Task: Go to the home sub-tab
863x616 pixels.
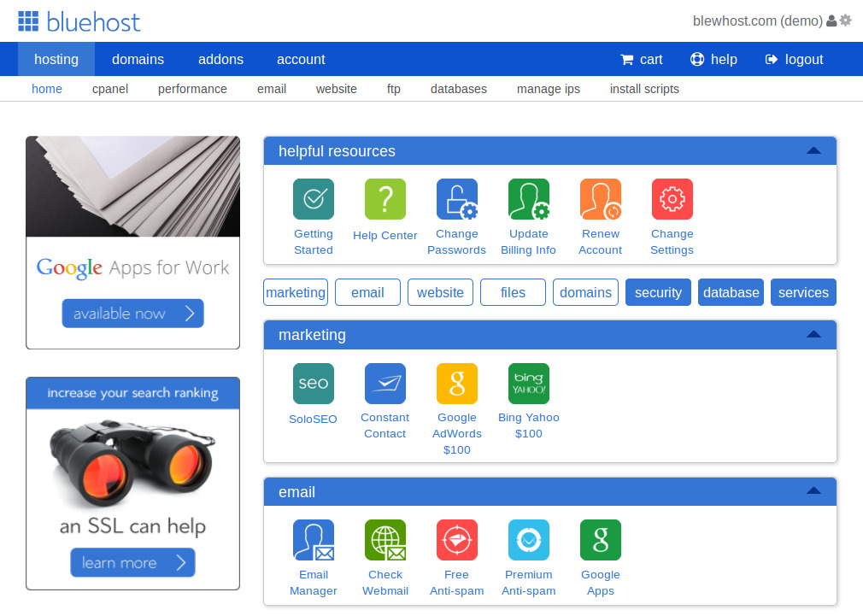Action: pyautogui.click(x=47, y=89)
